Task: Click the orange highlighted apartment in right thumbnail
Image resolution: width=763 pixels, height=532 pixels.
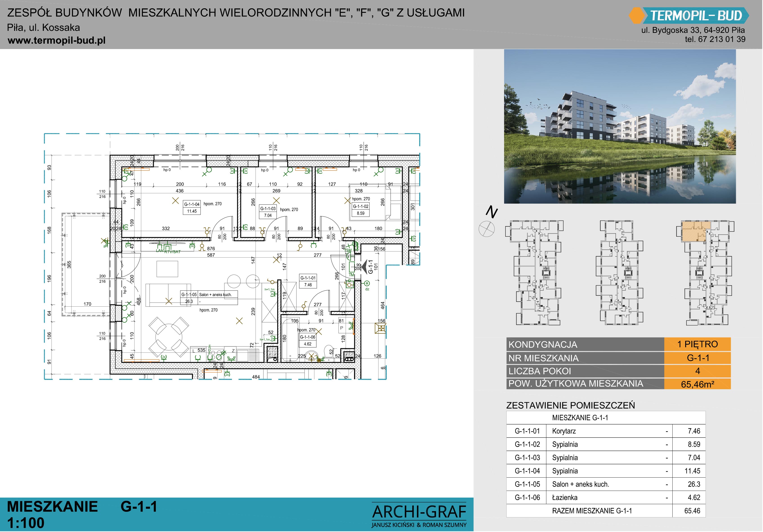Action: [696, 231]
